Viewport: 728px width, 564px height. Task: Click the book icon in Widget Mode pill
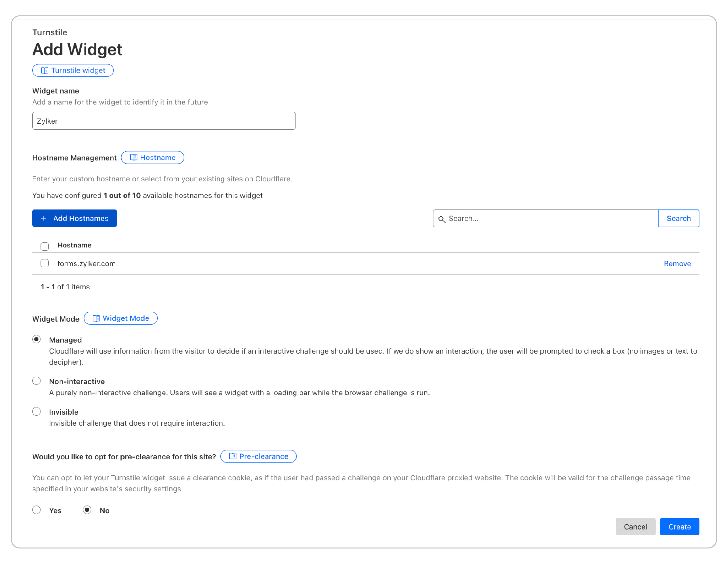[x=96, y=318]
